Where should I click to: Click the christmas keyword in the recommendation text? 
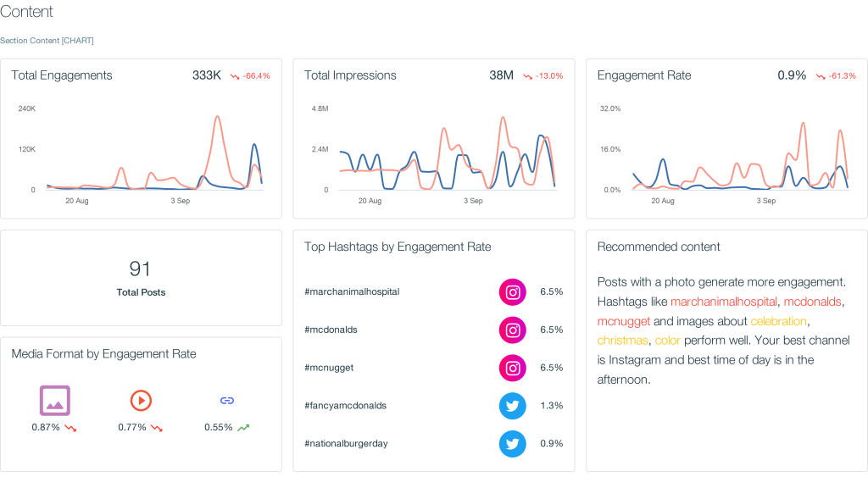pyautogui.click(x=621, y=340)
